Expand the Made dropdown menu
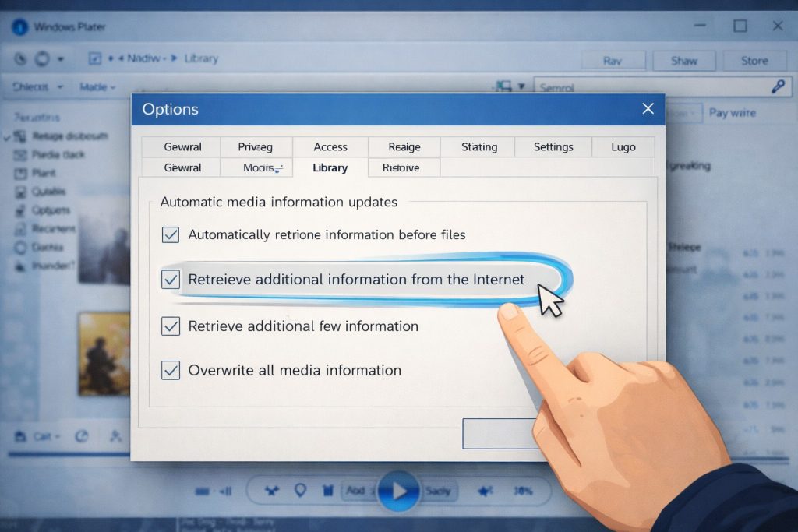 97,87
